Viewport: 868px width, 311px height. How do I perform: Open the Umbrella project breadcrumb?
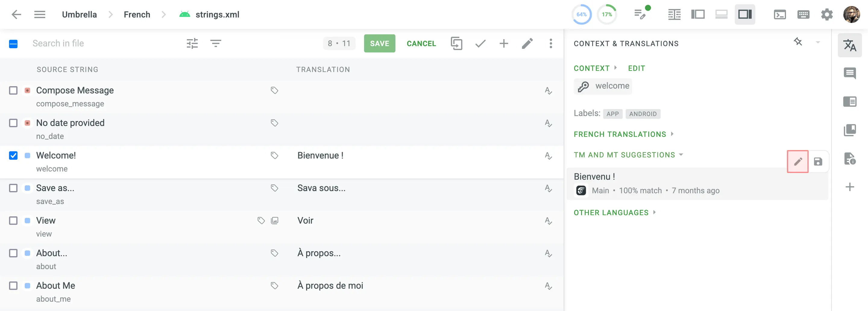79,14
